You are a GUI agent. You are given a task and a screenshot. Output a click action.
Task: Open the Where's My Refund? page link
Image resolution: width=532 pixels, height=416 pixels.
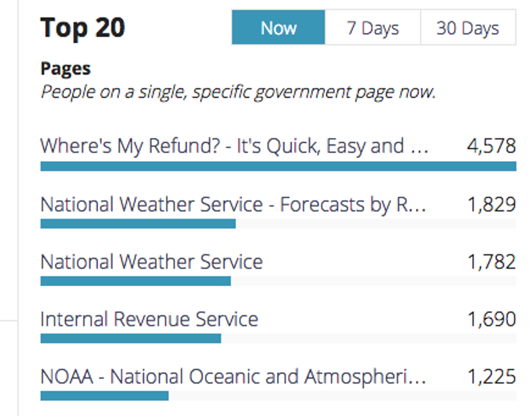pos(235,146)
